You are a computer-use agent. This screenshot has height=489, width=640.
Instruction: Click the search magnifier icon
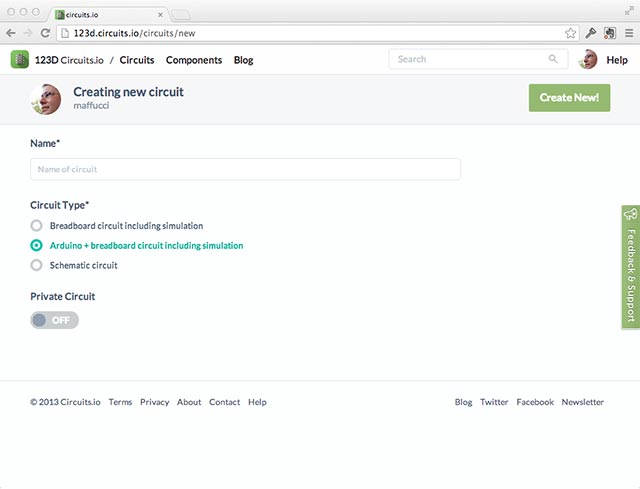(x=553, y=60)
